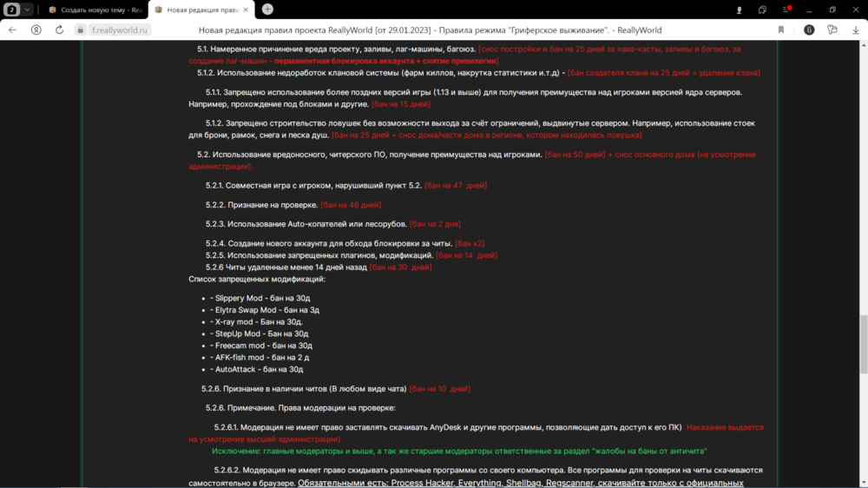Screen dimensions: 868x488
Task: Open the profile or microphone icon in title bar
Action: point(739,10)
